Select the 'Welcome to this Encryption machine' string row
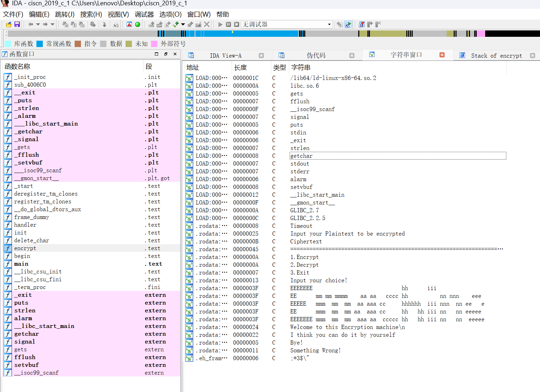The height and width of the screenshot is (392, 540). point(347,327)
